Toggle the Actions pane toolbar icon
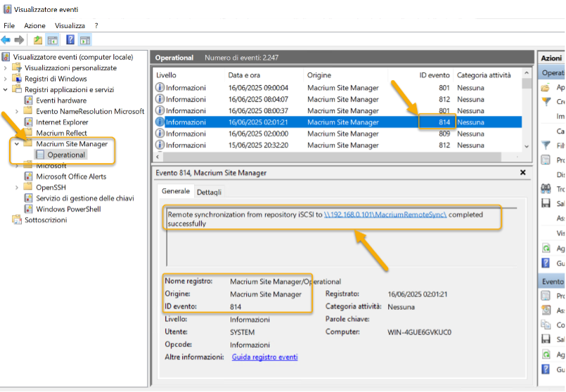Screen dimensions: 566x392 pos(85,39)
